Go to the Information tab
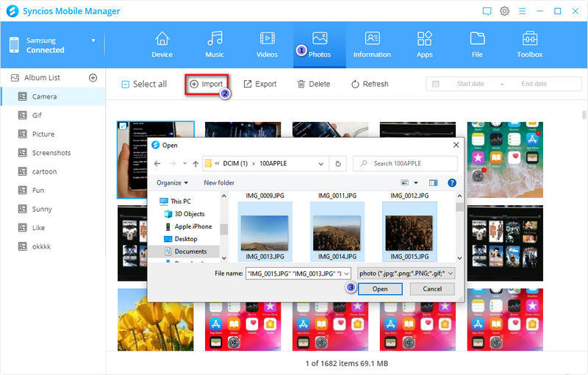The height and width of the screenshot is (375, 588). coord(372,45)
